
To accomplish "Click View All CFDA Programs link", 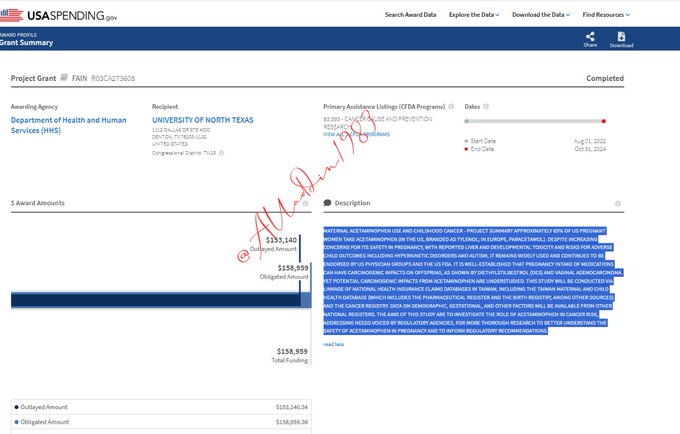I will [361, 133].
